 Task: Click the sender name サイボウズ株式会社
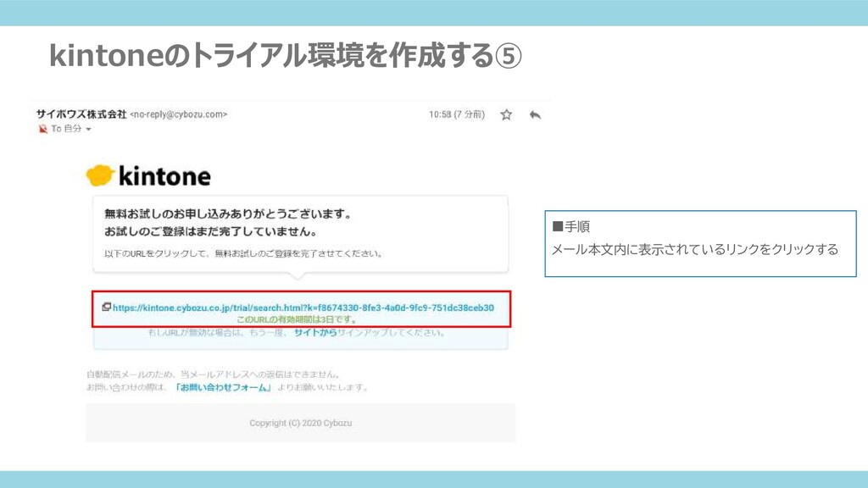(81, 114)
